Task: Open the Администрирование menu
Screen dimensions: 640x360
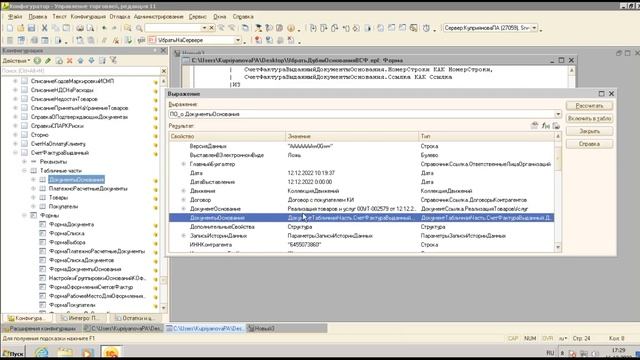Action: (159, 17)
